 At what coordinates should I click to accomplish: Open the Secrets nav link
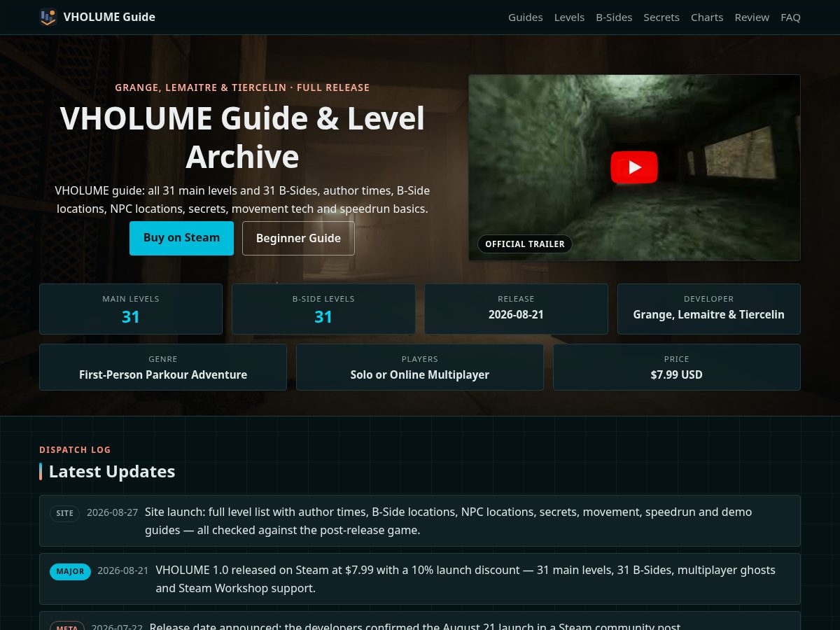pos(661,17)
